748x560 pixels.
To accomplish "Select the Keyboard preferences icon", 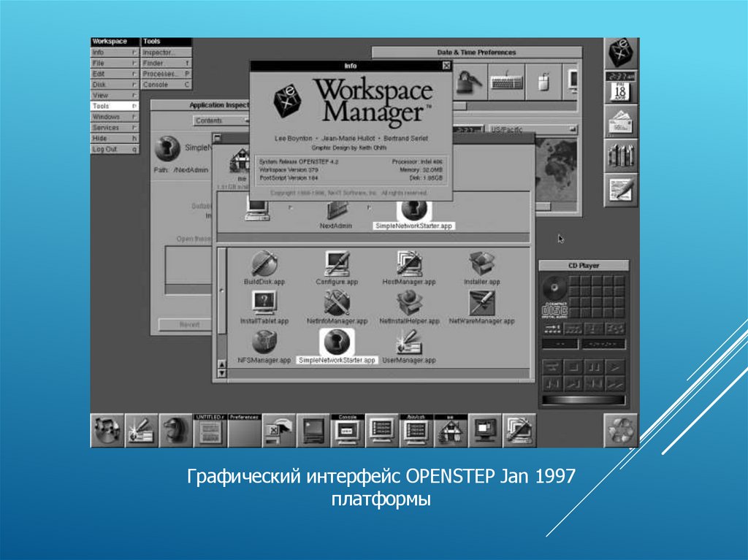I will click(x=507, y=82).
